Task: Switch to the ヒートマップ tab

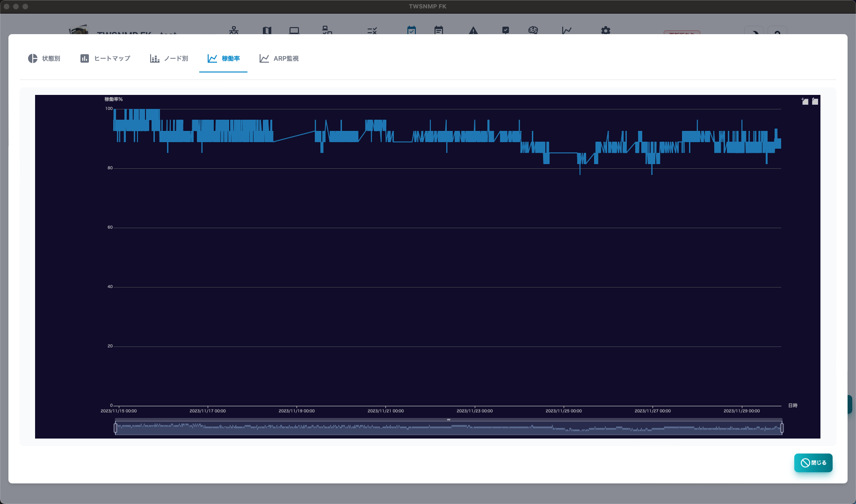Action: [x=105, y=58]
